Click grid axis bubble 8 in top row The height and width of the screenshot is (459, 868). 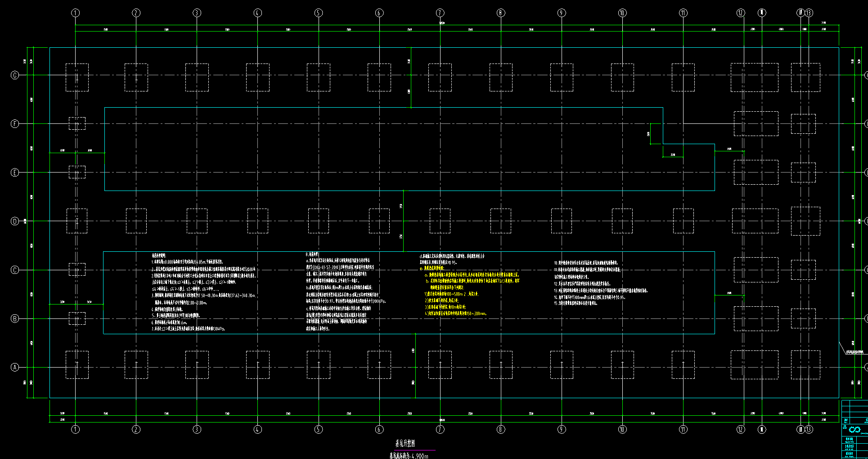click(501, 13)
